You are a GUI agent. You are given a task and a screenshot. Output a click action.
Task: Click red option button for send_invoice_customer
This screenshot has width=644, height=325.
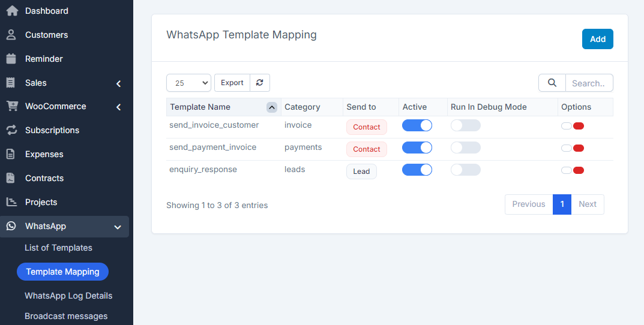pos(579,126)
